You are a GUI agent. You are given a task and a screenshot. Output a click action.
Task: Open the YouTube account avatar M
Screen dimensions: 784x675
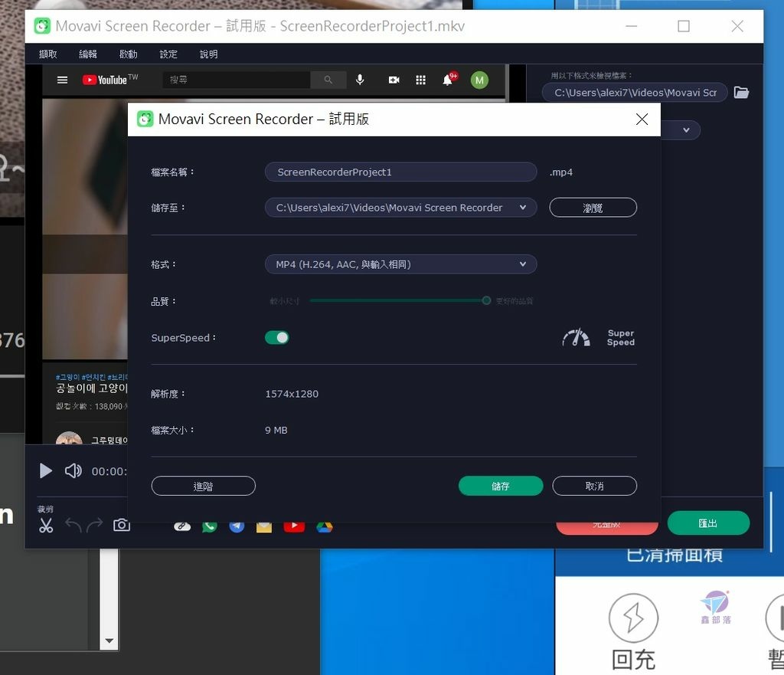pos(479,80)
